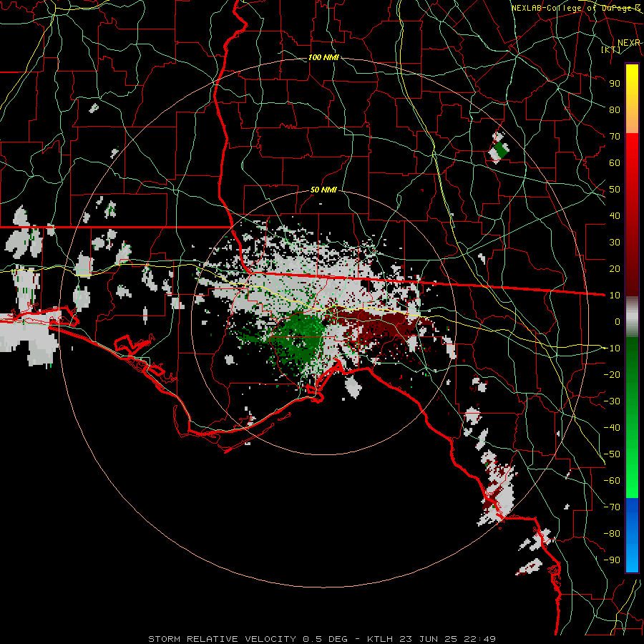Select the -50 value on velocity scale
The width and height of the screenshot is (644, 644).
pos(612,454)
